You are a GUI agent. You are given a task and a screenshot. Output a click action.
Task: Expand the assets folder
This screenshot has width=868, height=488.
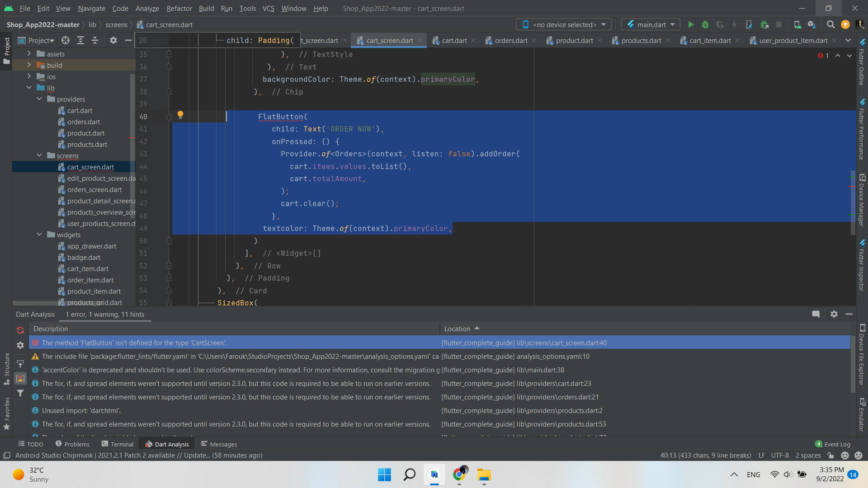click(x=29, y=54)
